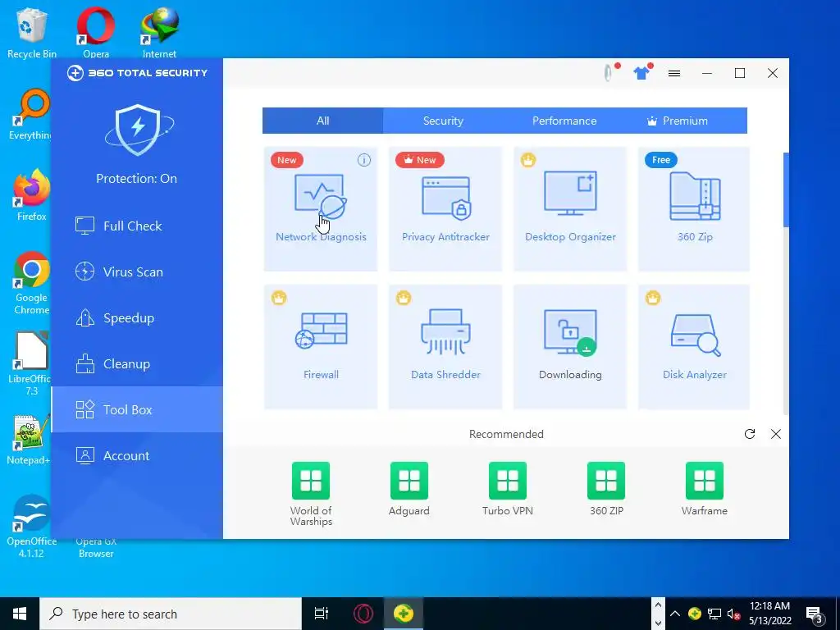Screen dimensions: 840x630
Task: Select the Opera desktop shortcut
Action: pos(96,33)
